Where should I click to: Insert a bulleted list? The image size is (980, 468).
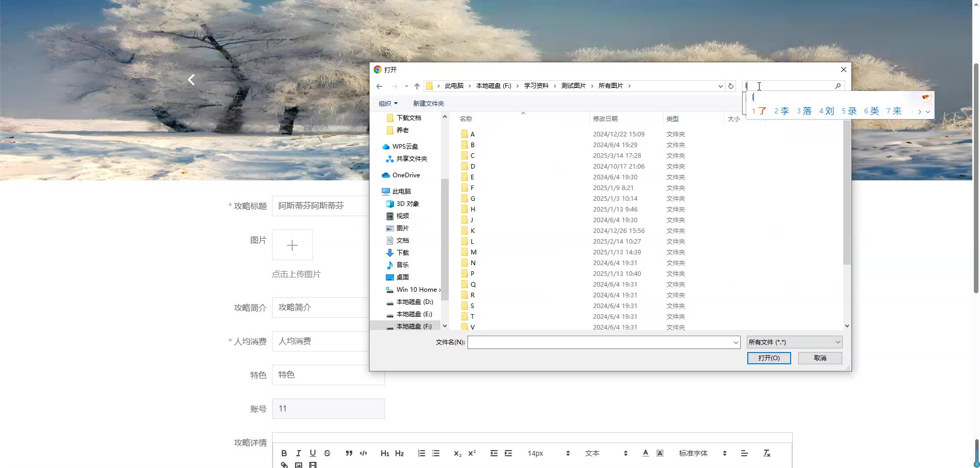click(436, 453)
